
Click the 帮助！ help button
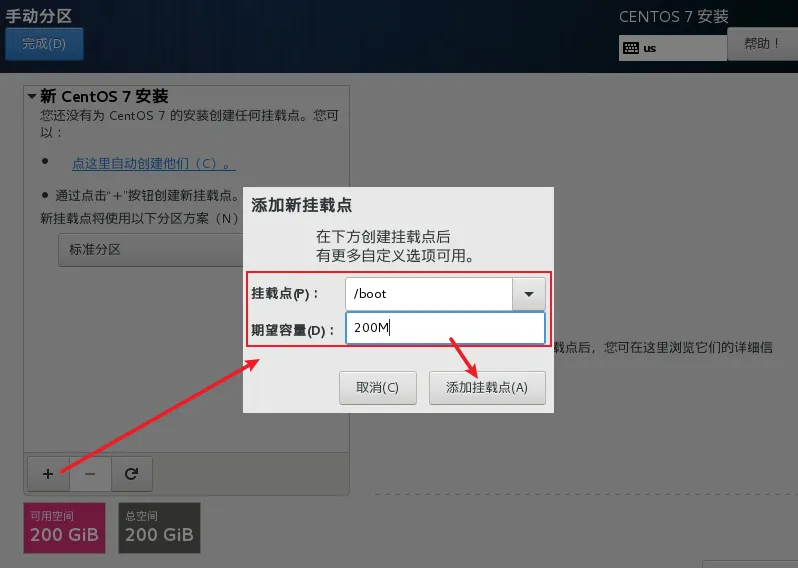[x=762, y=44]
